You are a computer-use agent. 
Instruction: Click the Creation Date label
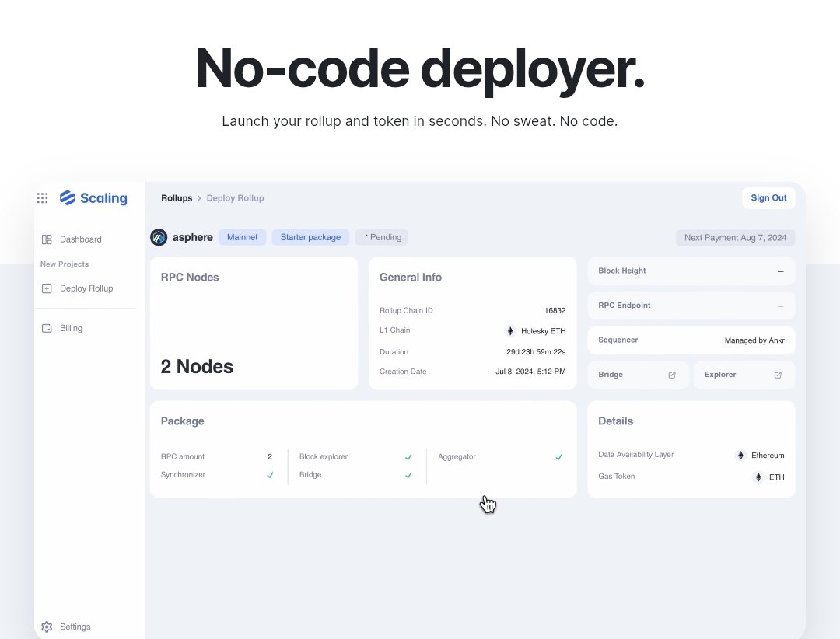tap(403, 371)
